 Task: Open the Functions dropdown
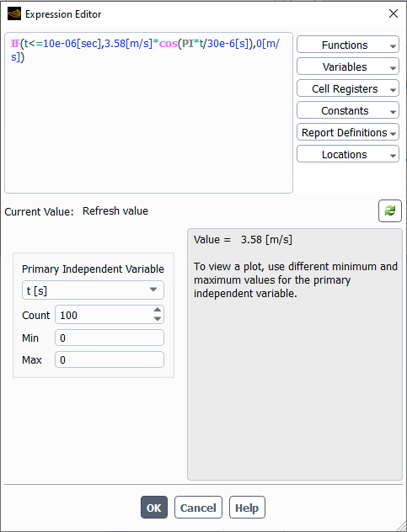(x=347, y=45)
